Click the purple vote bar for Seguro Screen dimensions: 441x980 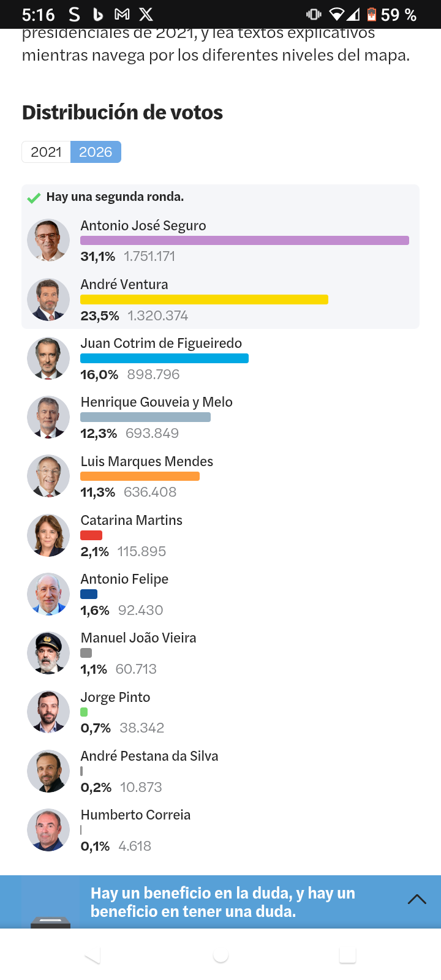click(x=244, y=241)
